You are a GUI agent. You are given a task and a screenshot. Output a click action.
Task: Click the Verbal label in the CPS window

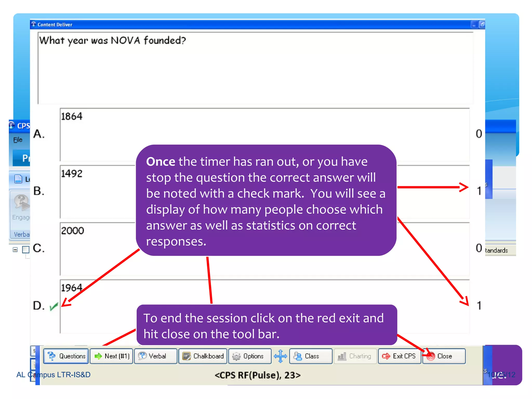click(x=22, y=234)
